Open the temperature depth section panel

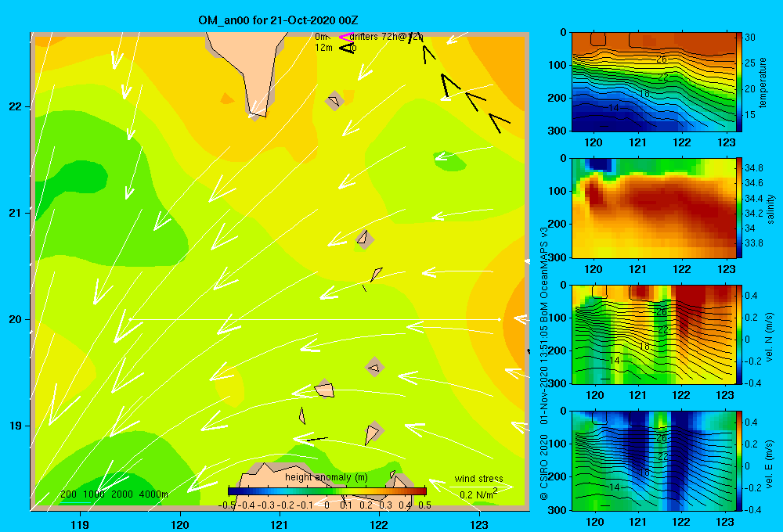654,82
